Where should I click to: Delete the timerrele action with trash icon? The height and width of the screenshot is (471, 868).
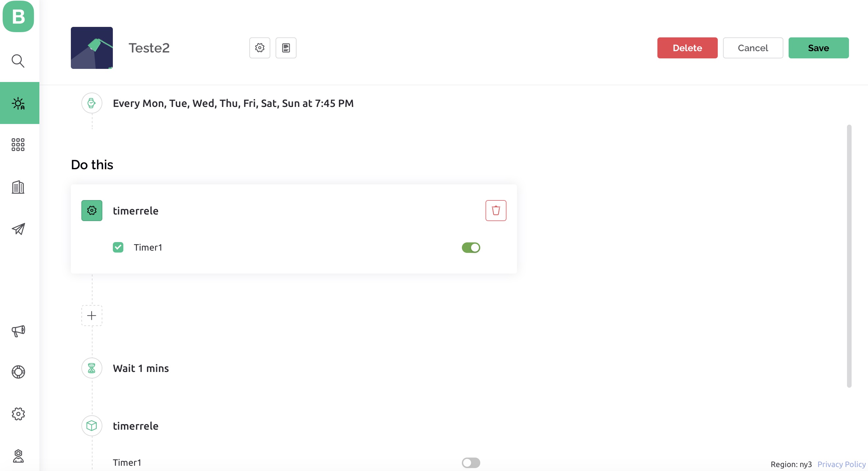(x=496, y=211)
